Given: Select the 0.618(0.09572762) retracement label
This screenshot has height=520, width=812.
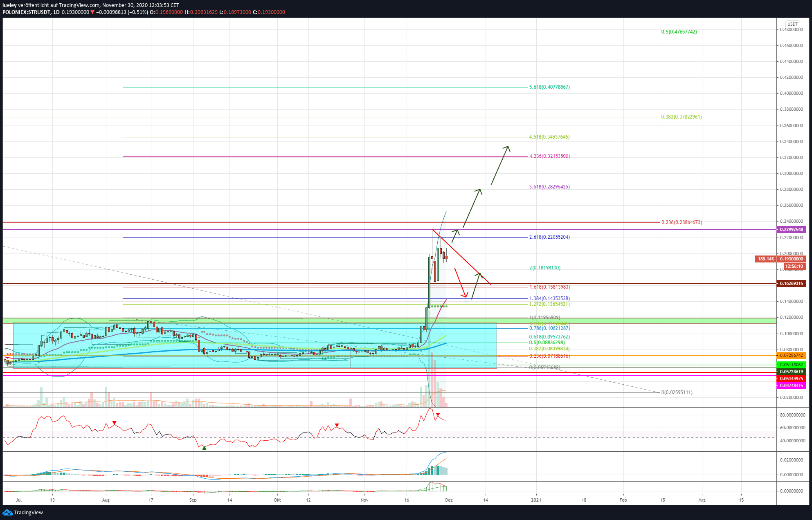Looking at the screenshot, I should 549,337.
